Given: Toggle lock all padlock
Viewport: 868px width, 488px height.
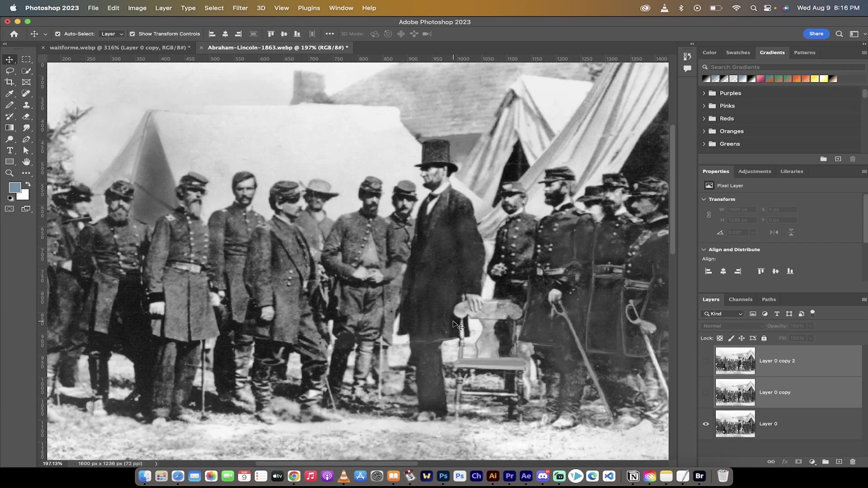Looking at the screenshot, I should pyautogui.click(x=764, y=338).
